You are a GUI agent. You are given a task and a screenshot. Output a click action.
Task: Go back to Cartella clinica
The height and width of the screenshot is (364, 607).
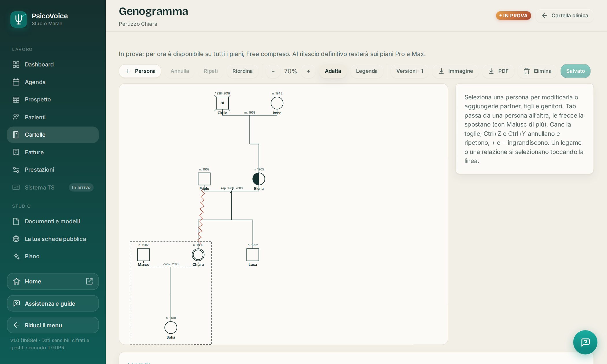565,16
